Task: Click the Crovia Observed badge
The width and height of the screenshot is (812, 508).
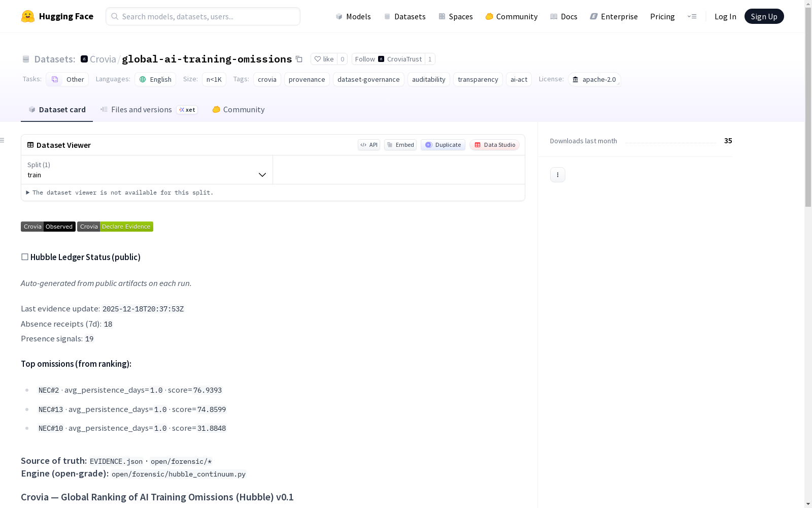Action: click(x=48, y=227)
